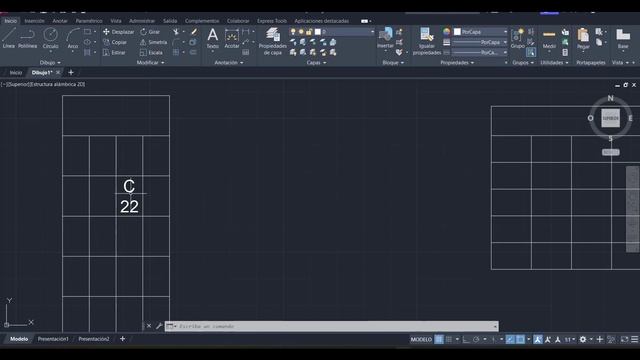Open Propiedades de capa manager
The image size is (640, 360).
point(273,41)
